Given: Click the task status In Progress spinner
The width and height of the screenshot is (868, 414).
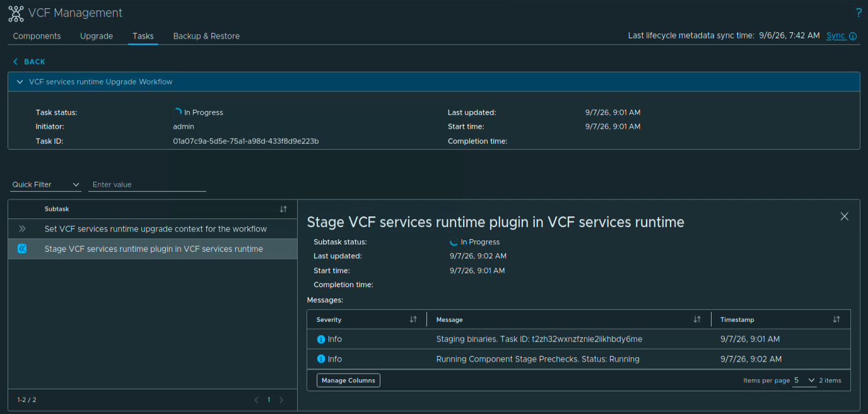Looking at the screenshot, I should tap(177, 112).
